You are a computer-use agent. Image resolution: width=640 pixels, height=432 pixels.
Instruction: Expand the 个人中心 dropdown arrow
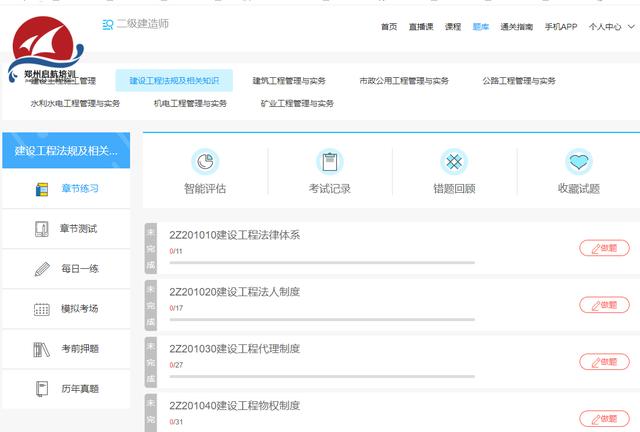click(631, 27)
